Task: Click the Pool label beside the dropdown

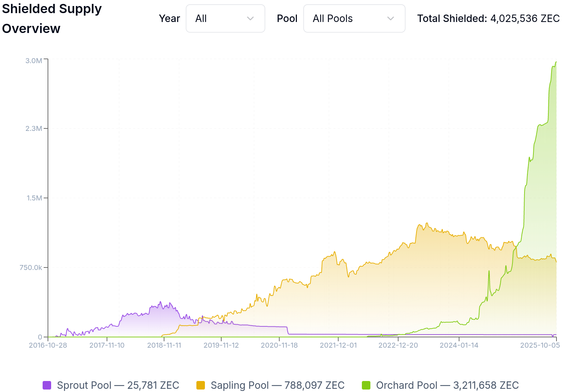Action: [x=287, y=18]
